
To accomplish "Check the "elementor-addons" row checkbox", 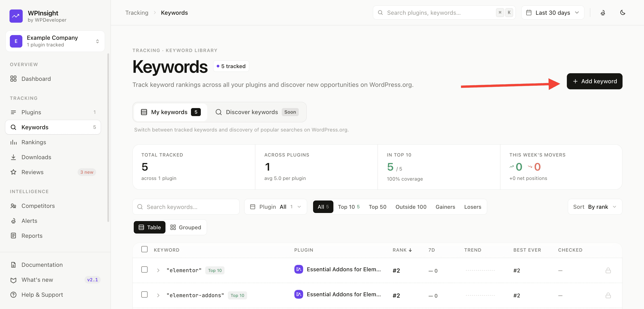I will [144, 294].
